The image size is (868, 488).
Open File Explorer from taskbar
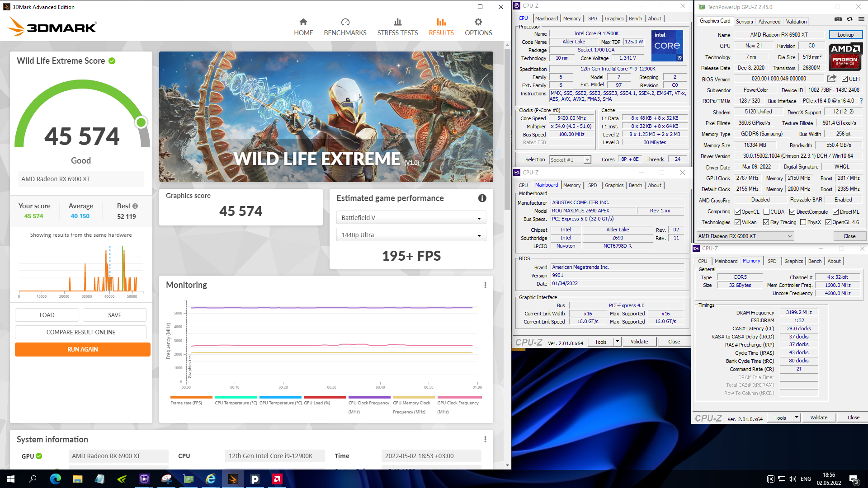[77, 479]
